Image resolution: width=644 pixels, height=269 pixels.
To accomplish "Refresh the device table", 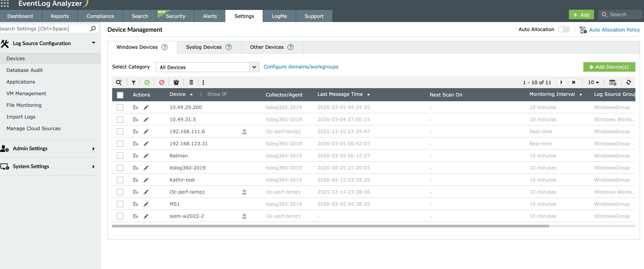I will click(x=628, y=82).
